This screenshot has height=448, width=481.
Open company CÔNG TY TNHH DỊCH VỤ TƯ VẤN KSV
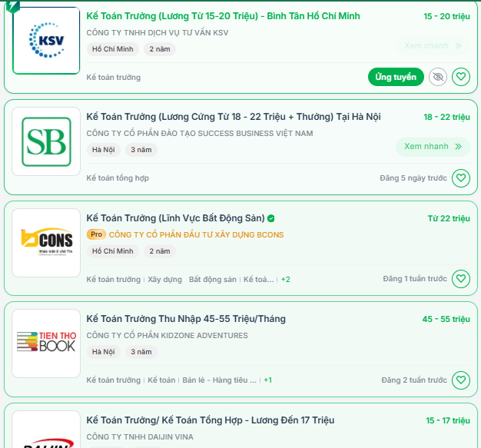coord(157,32)
